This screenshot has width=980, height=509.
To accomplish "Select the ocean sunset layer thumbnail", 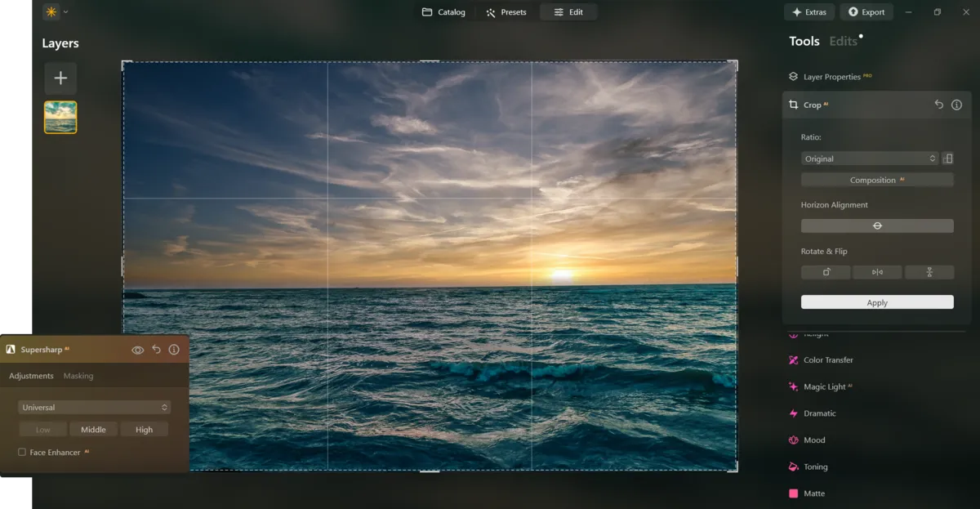I will click(x=60, y=118).
